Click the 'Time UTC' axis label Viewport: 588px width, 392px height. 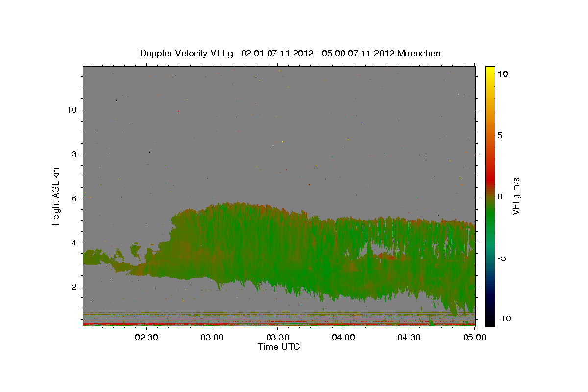[x=279, y=347]
